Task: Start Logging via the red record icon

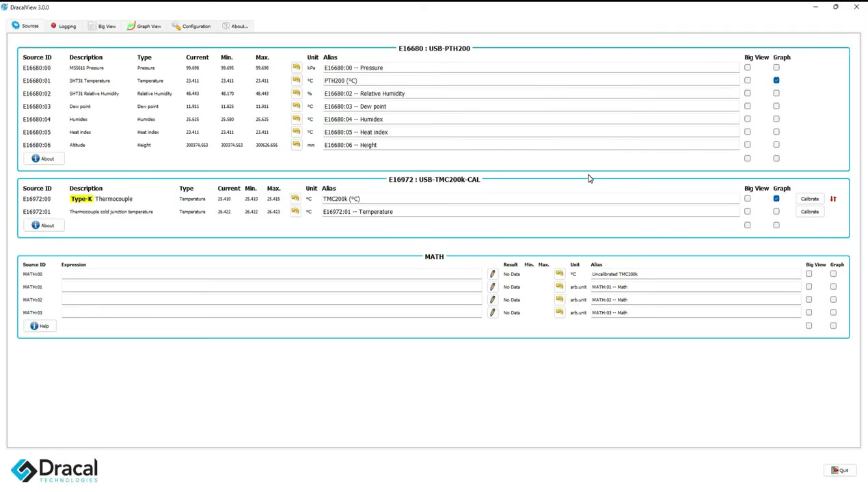Action: [53, 26]
